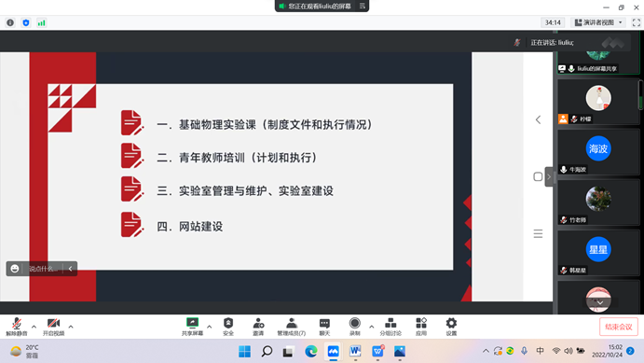Viewport: 644px width, 363px height.
Task: Open volume control in system tray
Action: click(568, 351)
